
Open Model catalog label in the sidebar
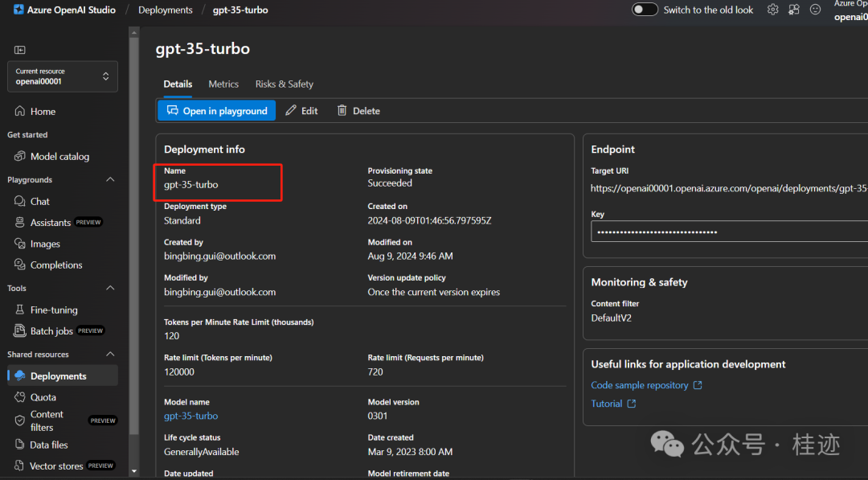tap(59, 157)
